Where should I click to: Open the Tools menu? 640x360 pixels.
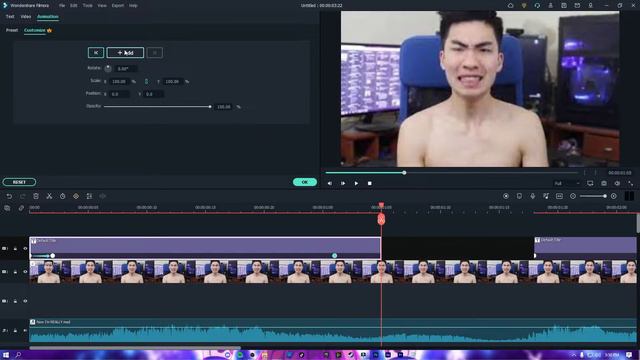[87, 6]
